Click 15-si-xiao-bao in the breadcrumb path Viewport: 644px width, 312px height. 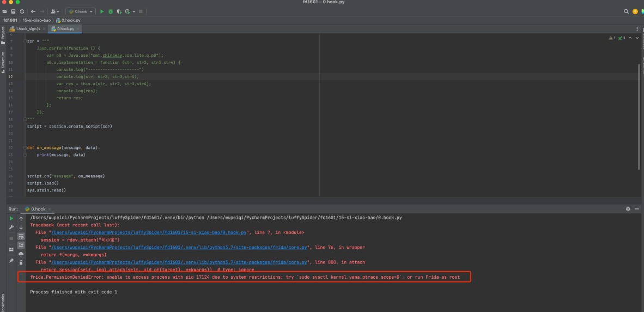pos(37,20)
